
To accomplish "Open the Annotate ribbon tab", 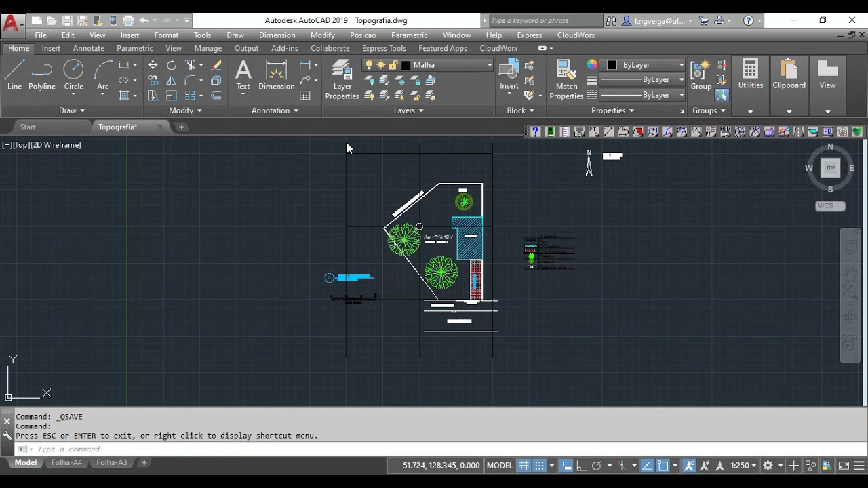I will tap(88, 48).
